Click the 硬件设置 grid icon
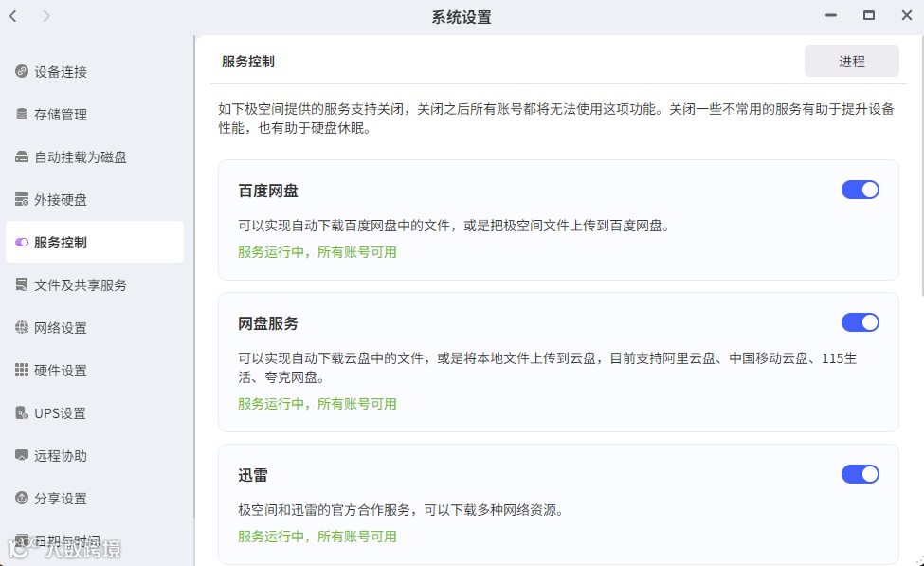The image size is (924, 566). click(22, 371)
